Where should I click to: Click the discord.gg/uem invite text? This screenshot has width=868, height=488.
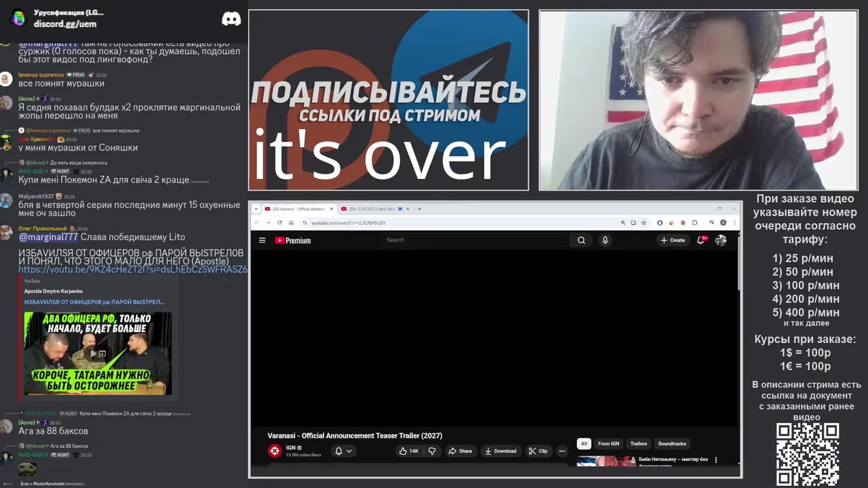(65, 24)
